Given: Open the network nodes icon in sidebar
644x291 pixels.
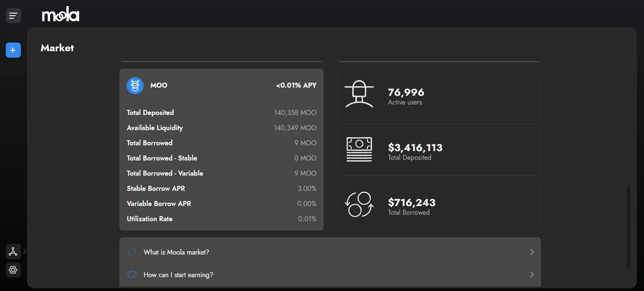Looking at the screenshot, I should [x=13, y=252].
